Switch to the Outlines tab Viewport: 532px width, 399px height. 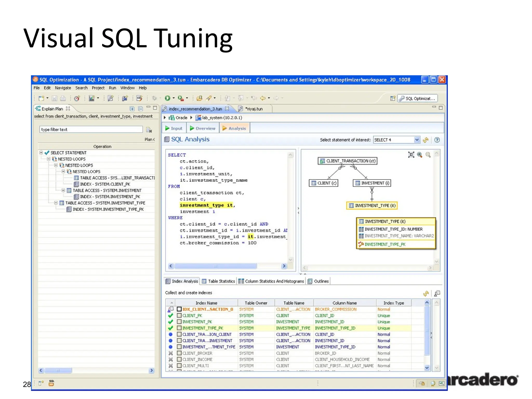point(318,281)
